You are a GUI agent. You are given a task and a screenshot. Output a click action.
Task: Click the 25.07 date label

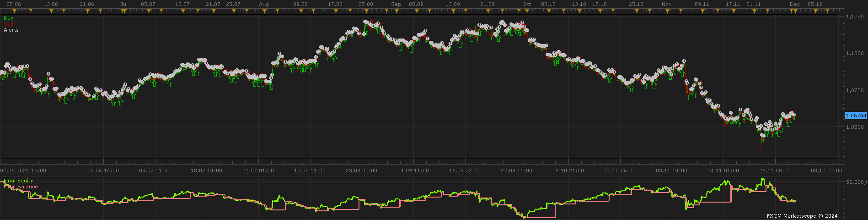coord(233,4)
